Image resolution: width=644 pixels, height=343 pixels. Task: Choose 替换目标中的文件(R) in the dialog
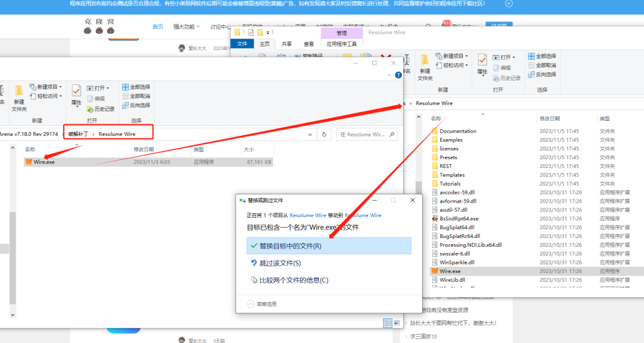(x=328, y=245)
